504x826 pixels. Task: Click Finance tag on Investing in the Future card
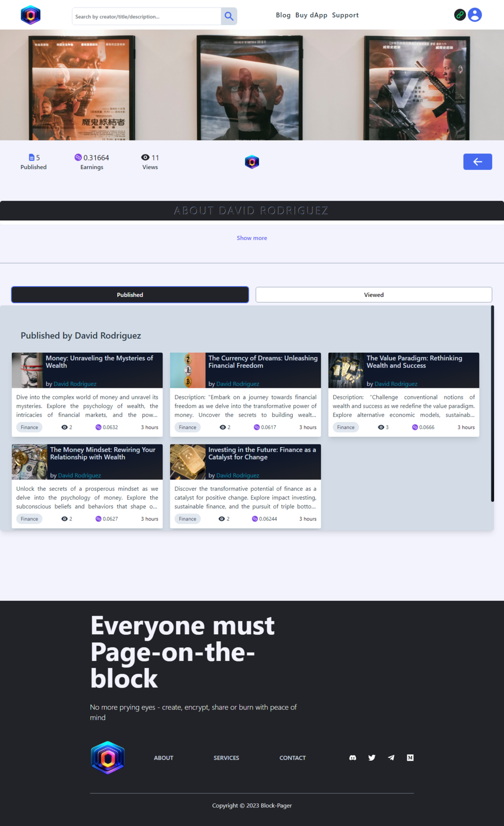tap(188, 519)
